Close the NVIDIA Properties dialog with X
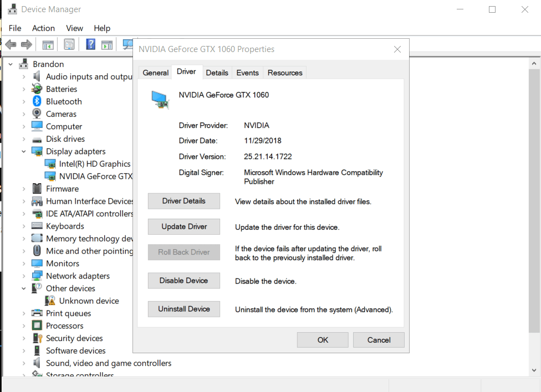 pos(397,49)
